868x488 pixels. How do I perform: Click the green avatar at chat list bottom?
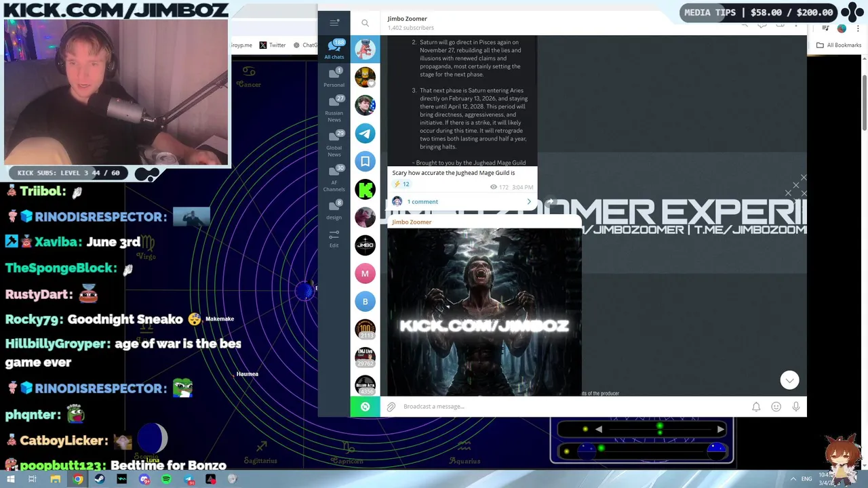pyautogui.click(x=365, y=407)
